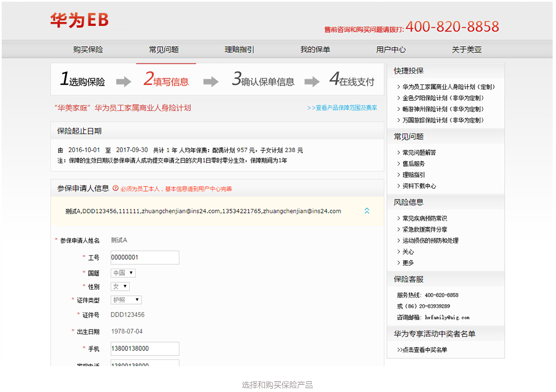This screenshot has height=392, width=556.
Task: Click the arrow icon after step 3 确认保单信息
Action: (x=311, y=82)
